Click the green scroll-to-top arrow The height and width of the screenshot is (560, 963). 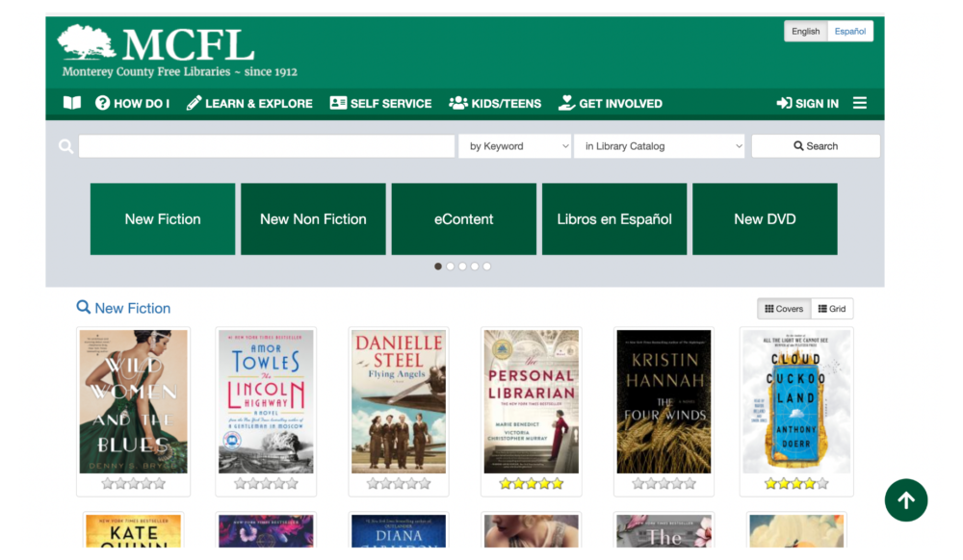[x=905, y=500]
